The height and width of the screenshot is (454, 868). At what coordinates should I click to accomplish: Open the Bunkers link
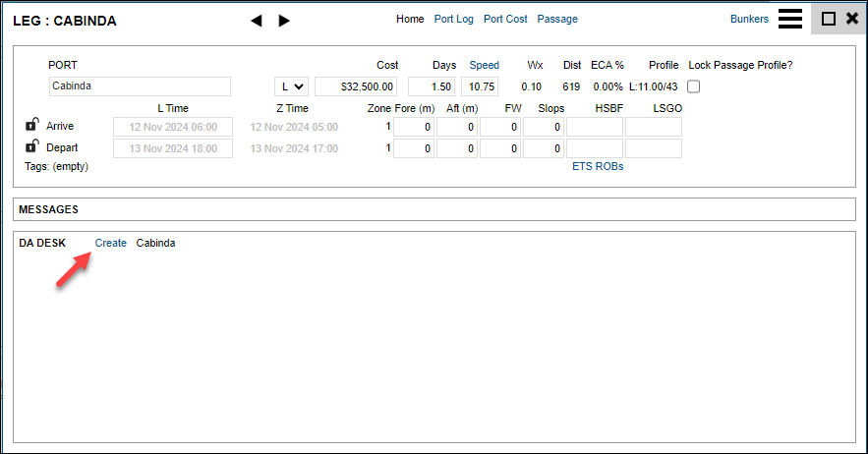[x=749, y=19]
